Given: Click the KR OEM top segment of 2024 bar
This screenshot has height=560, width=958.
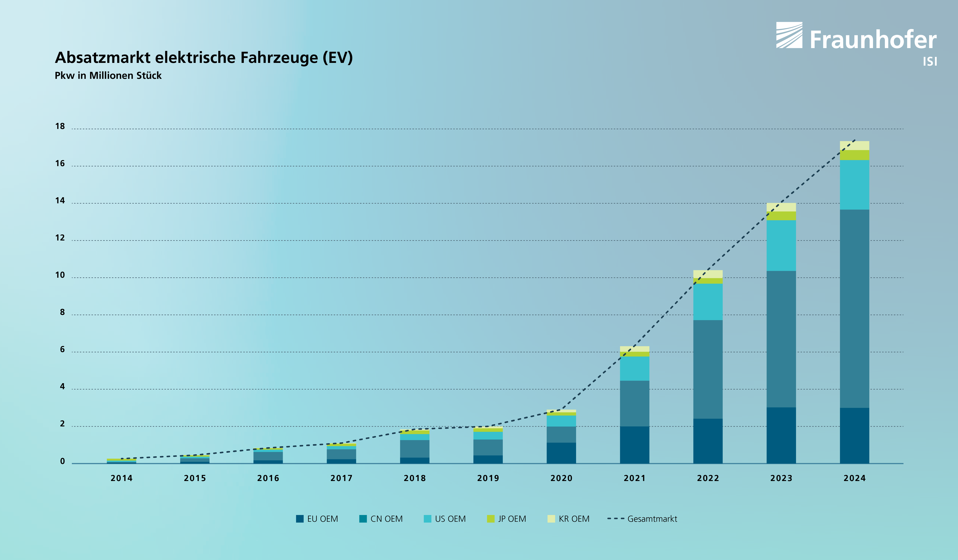Looking at the screenshot, I should (x=854, y=146).
